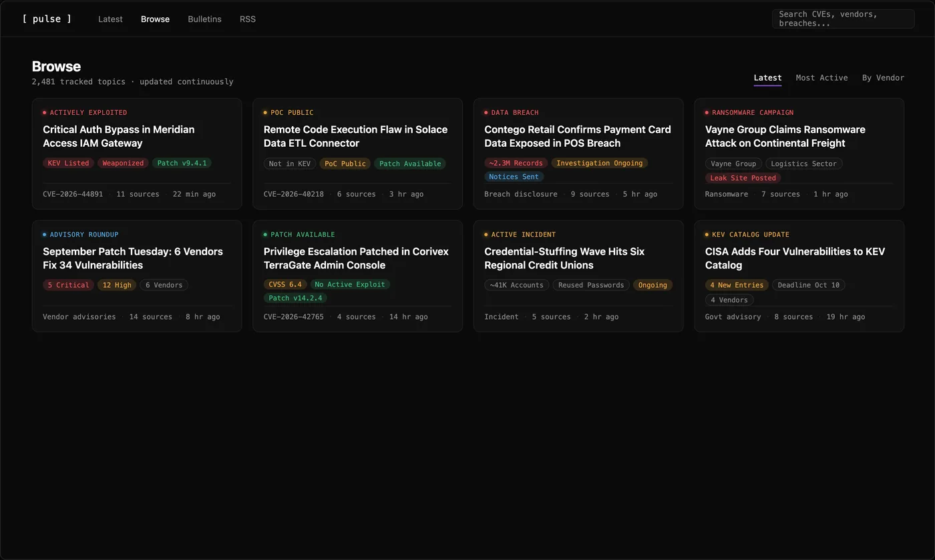
Task: Open the Latest nav link
Action: click(x=110, y=19)
